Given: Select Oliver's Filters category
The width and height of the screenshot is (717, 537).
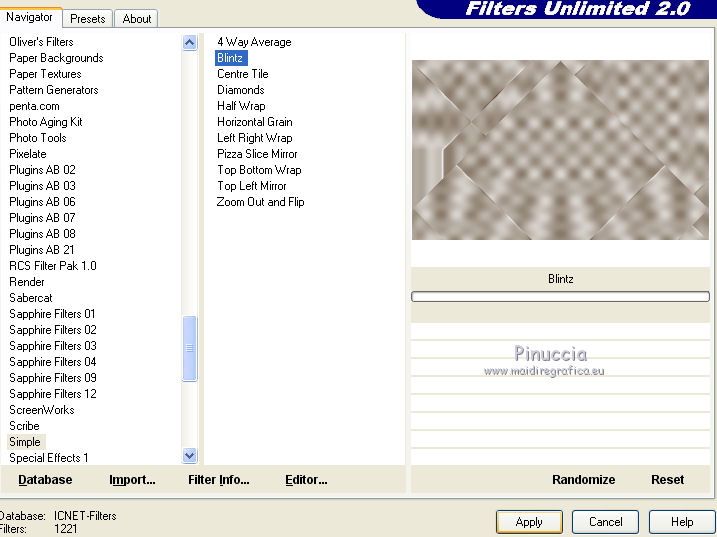Looking at the screenshot, I should 41,42.
